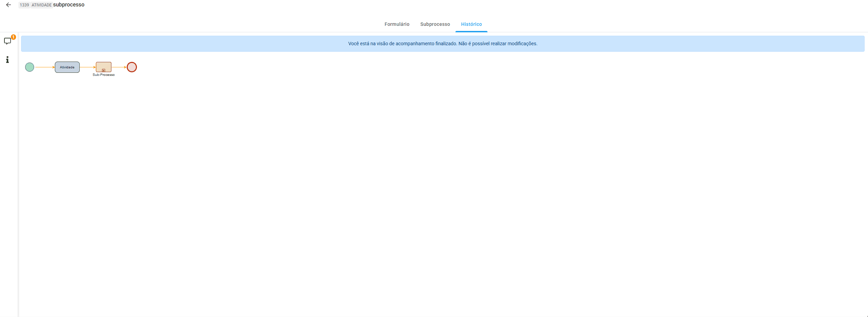
Task: Click the blue finalized view notice banner
Action: 443,44
